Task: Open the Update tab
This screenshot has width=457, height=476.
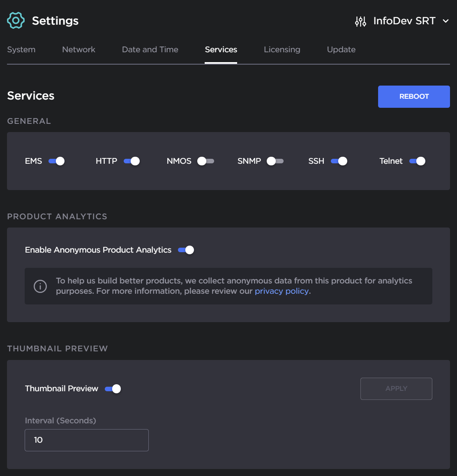Action: (x=341, y=50)
